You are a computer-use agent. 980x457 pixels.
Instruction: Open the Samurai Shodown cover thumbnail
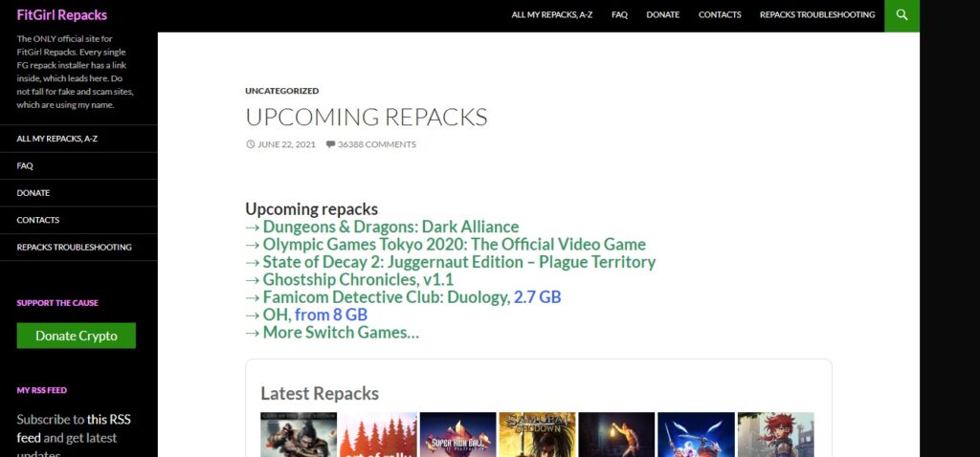click(538, 434)
